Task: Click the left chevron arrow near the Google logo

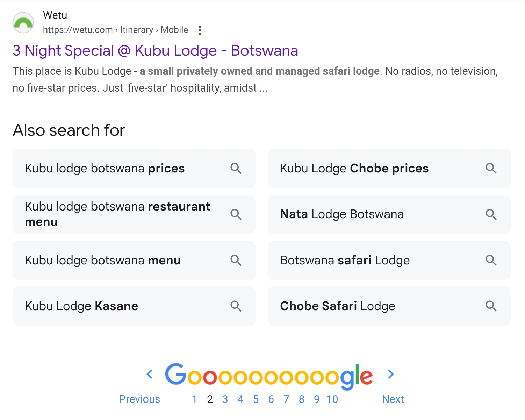Action: tap(150, 374)
